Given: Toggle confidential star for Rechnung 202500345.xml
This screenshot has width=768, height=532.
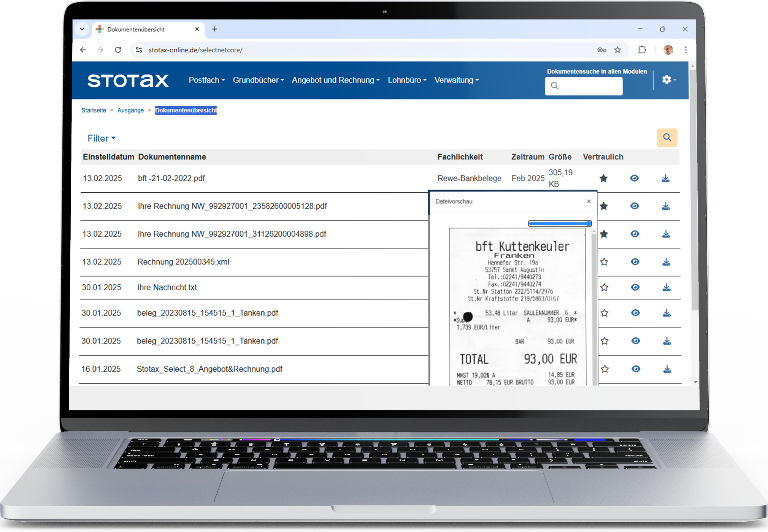Looking at the screenshot, I should [604, 262].
